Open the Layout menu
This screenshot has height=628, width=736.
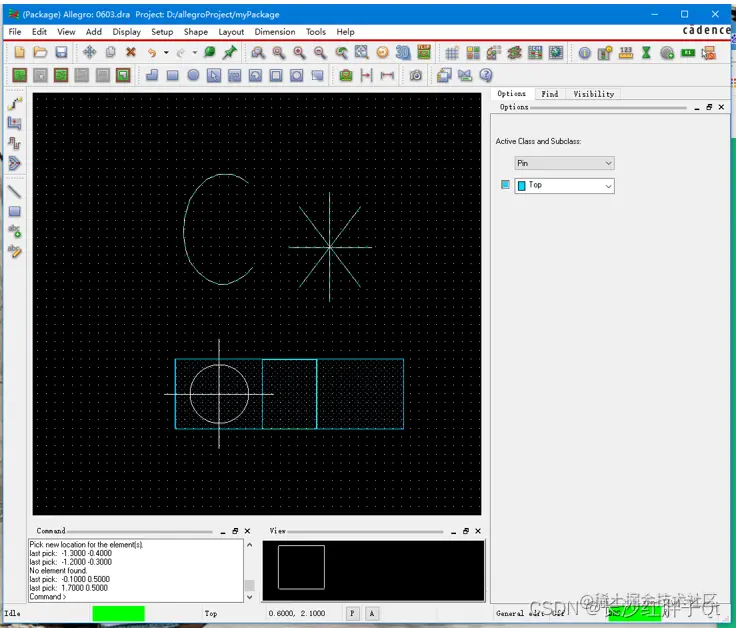tap(231, 32)
